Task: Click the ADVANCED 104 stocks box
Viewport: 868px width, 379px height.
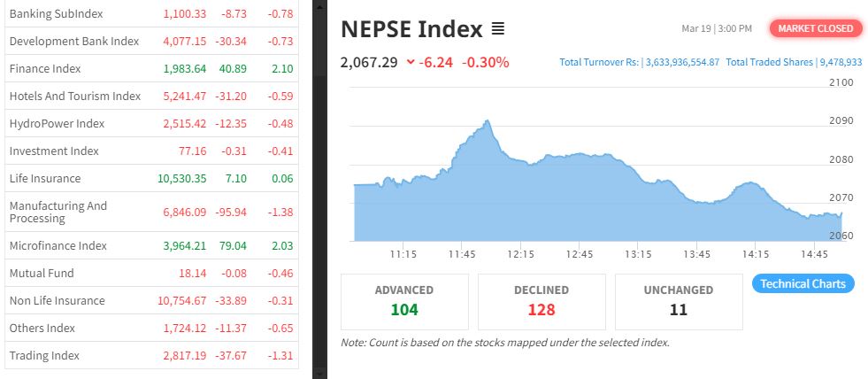Action: coord(403,301)
